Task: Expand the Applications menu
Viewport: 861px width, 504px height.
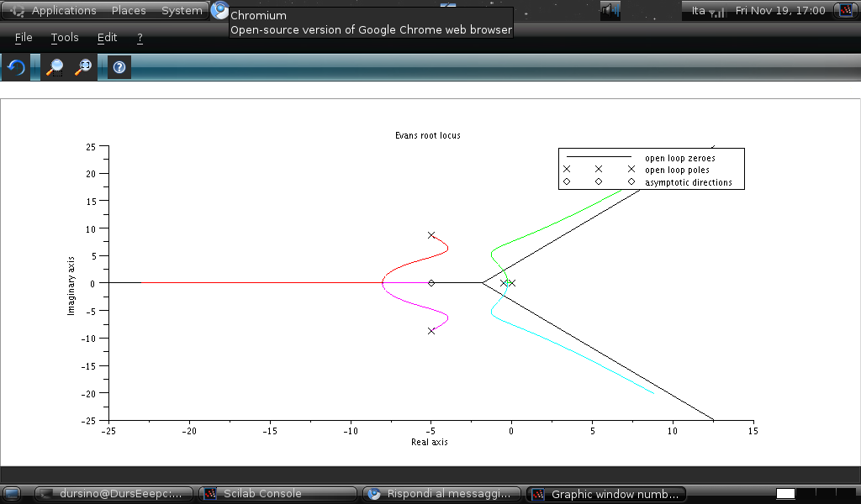Action: (63, 10)
